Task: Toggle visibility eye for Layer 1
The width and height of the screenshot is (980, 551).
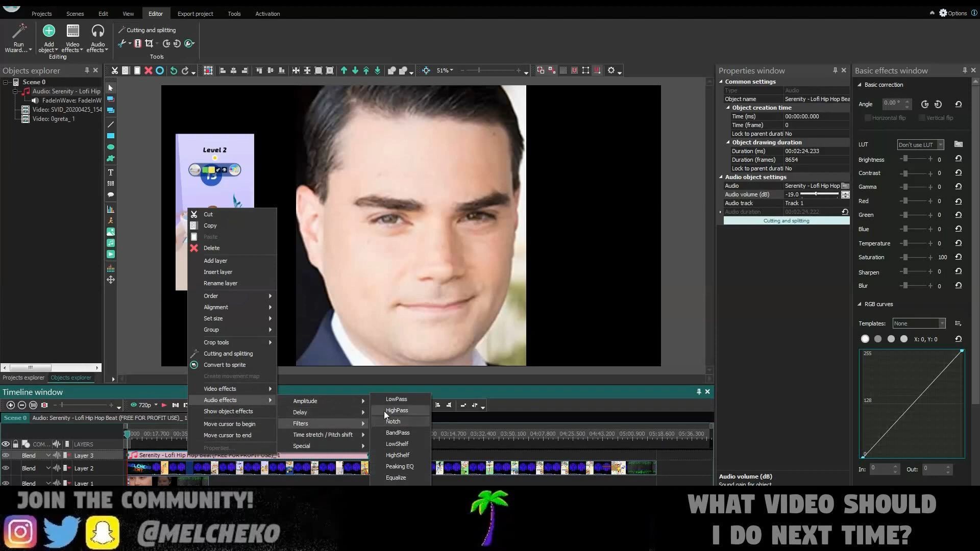Action: [6, 483]
